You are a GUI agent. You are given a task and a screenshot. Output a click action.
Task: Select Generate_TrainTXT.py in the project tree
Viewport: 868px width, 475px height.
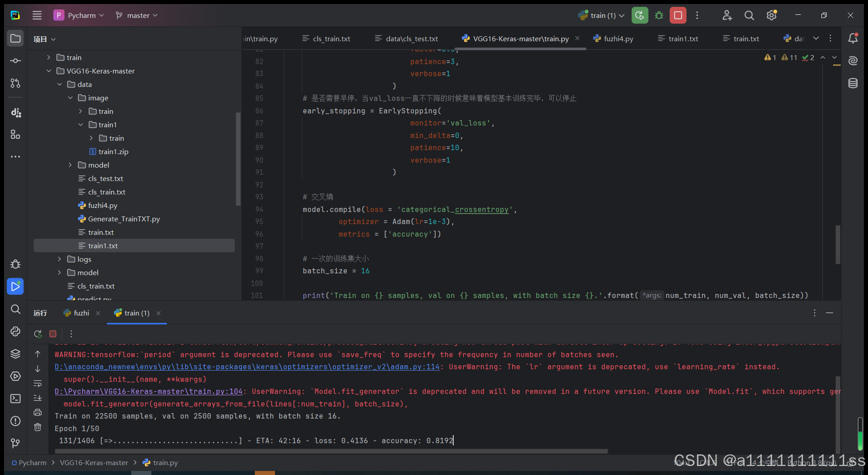(124, 219)
